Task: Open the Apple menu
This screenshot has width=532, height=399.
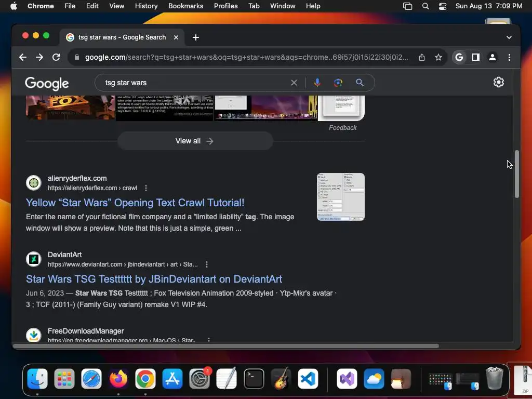Action: pyautogui.click(x=14, y=6)
